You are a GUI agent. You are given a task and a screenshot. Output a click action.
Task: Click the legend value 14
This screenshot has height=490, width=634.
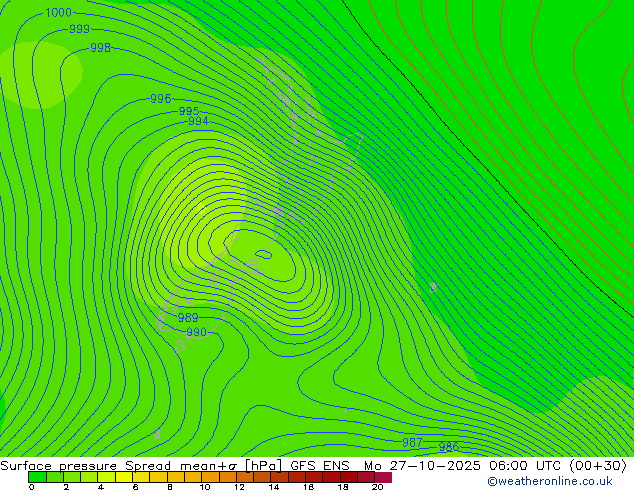274,487
